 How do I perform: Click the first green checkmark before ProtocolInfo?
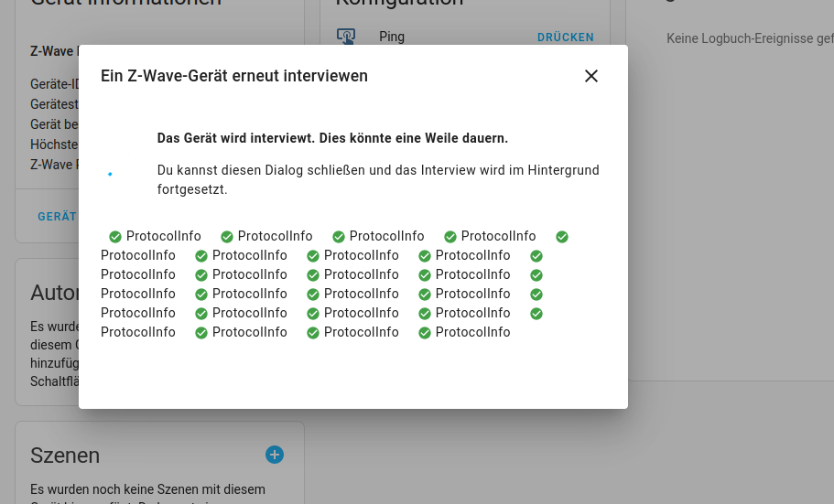[115, 237]
